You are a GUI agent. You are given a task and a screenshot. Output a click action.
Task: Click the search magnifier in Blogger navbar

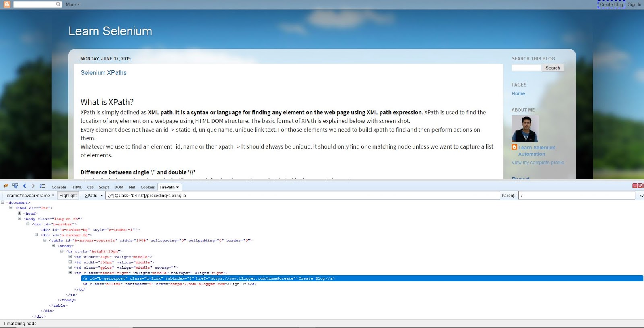point(58,4)
